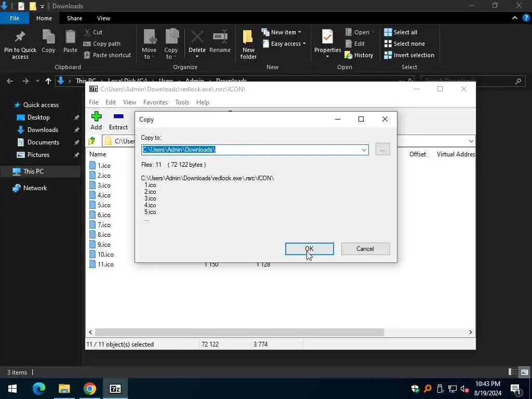Open the blue File tab in Explorer

tap(15, 18)
